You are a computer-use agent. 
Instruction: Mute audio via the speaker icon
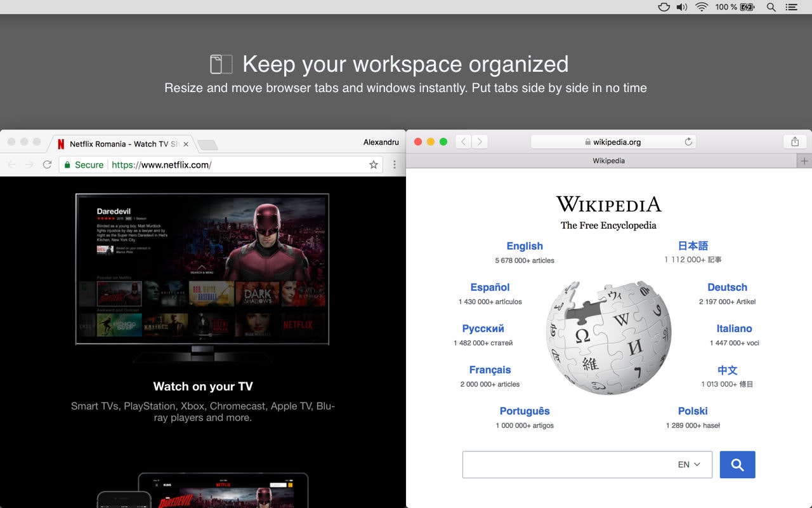click(x=681, y=7)
